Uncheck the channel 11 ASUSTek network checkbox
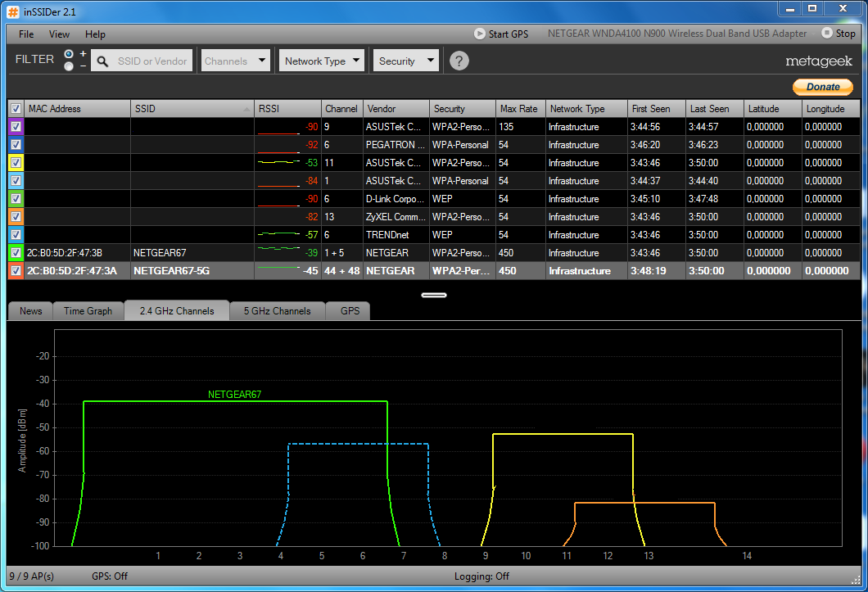The width and height of the screenshot is (868, 592). pos(16,162)
